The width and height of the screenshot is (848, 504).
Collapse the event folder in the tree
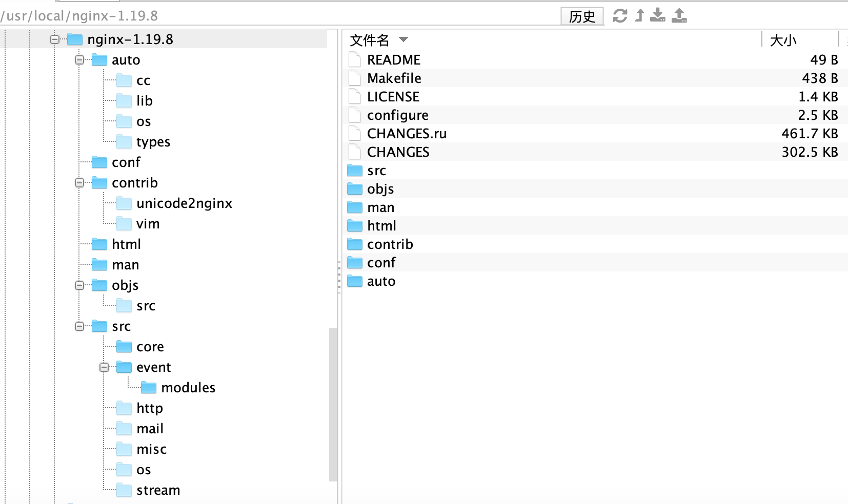point(104,367)
